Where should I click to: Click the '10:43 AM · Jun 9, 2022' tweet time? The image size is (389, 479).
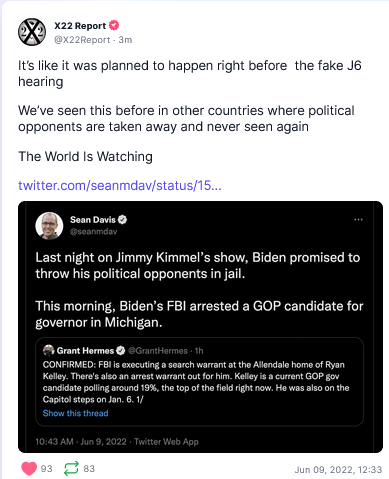81,442
